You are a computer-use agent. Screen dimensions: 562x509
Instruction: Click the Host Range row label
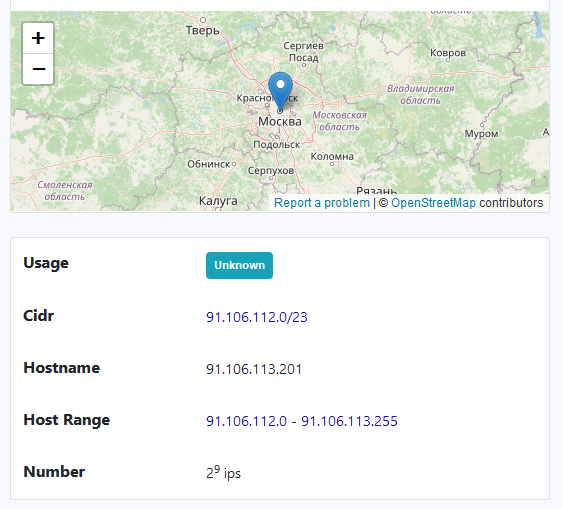coord(67,420)
